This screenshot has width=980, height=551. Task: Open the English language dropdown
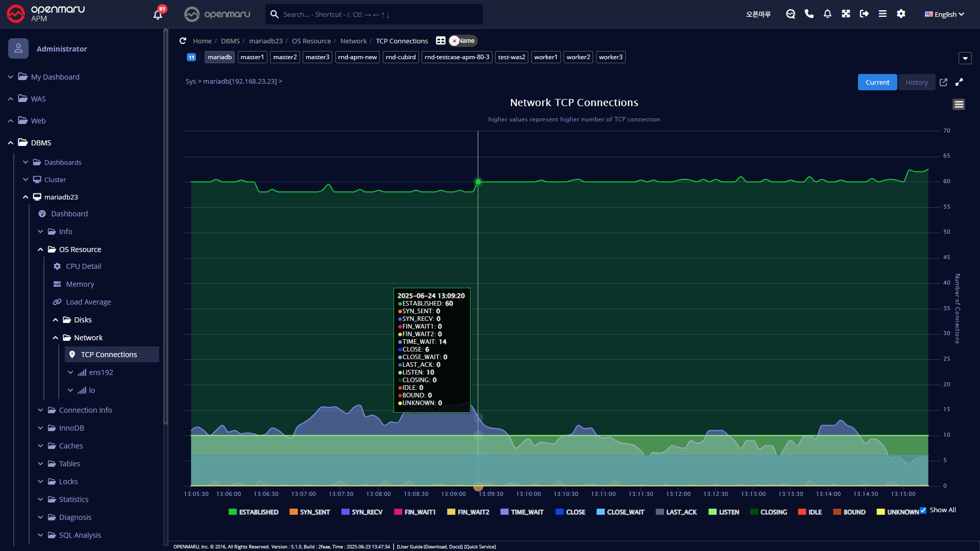tap(944, 14)
